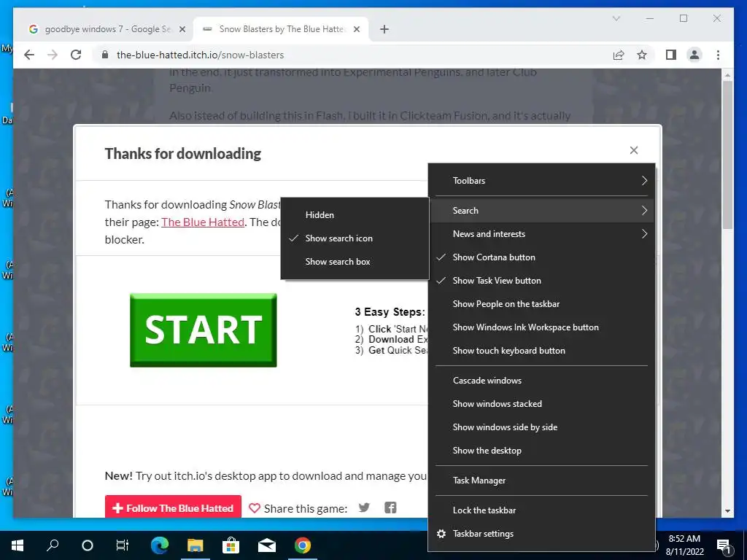
Task: Click the taskbar search magnifier icon
Action: click(x=53, y=545)
